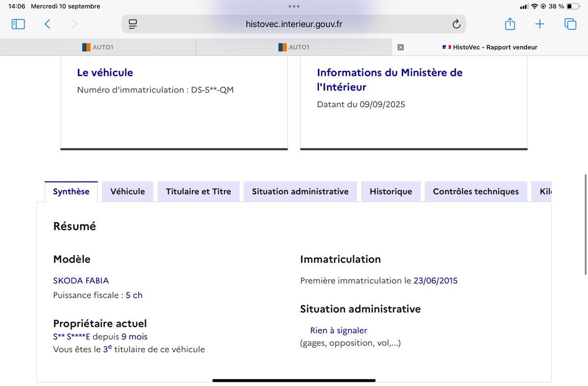Show the tab overview
The image size is (588, 386).
point(570,24)
